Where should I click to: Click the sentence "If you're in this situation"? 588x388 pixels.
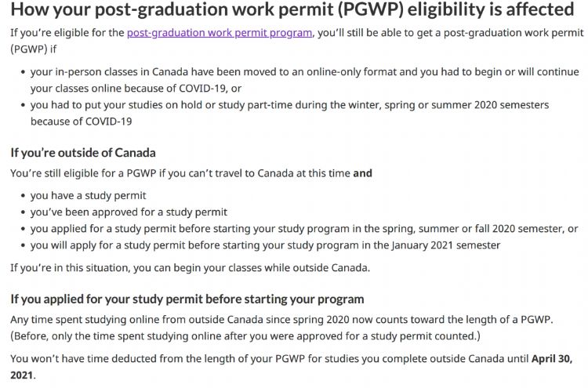(x=190, y=267)
